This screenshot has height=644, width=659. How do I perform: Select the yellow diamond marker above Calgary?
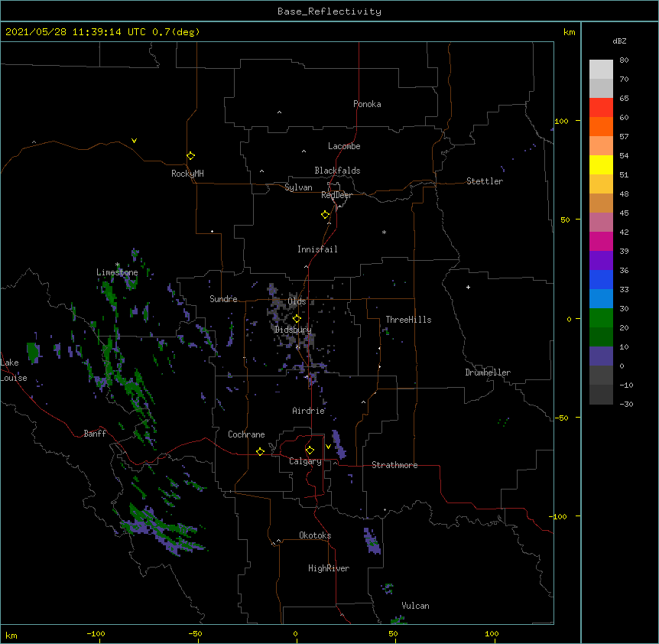coord(310,450)
